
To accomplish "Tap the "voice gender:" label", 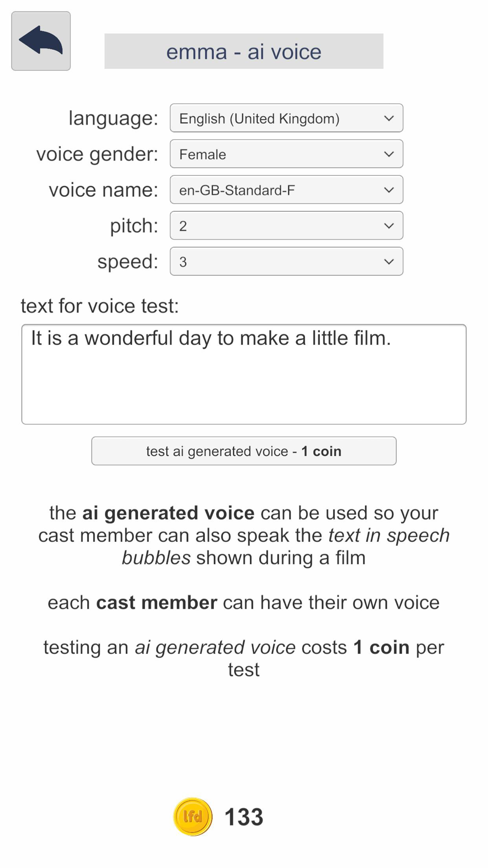I will pos(97,154).
